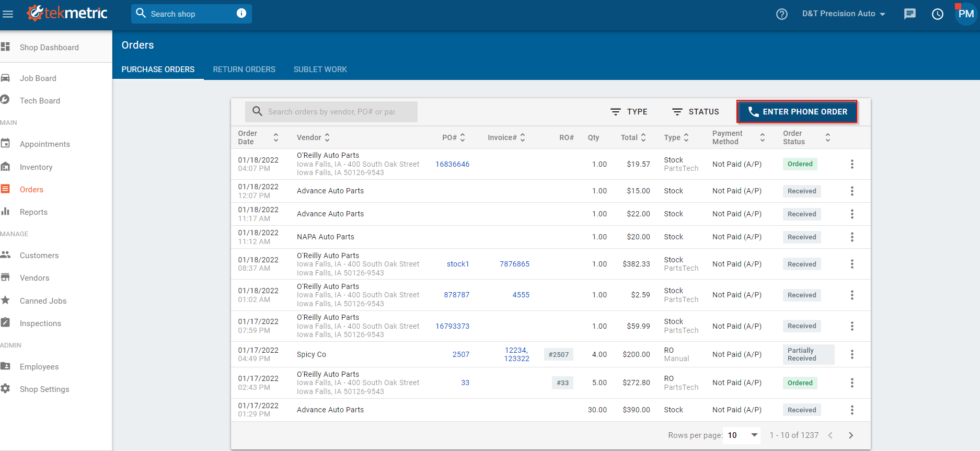Viewport: 980px width, 451px height.
Task: Go to previous page of orders
Action: tap(830, 435)
